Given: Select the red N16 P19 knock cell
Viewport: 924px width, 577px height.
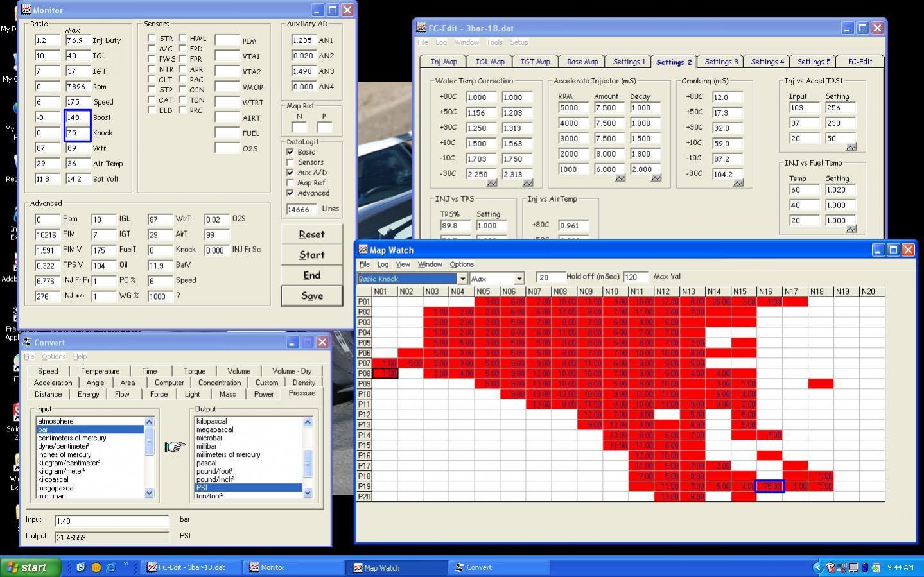Looking at the screenshot, I should click(769, 487).
